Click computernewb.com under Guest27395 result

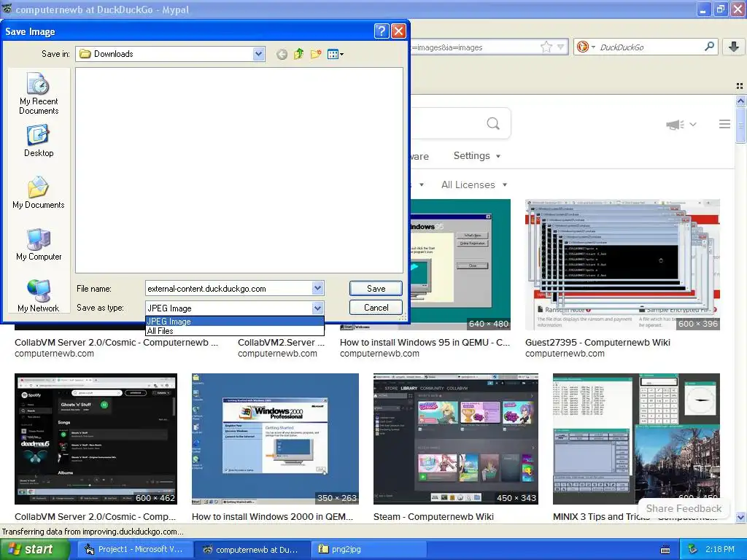[565, 354]
